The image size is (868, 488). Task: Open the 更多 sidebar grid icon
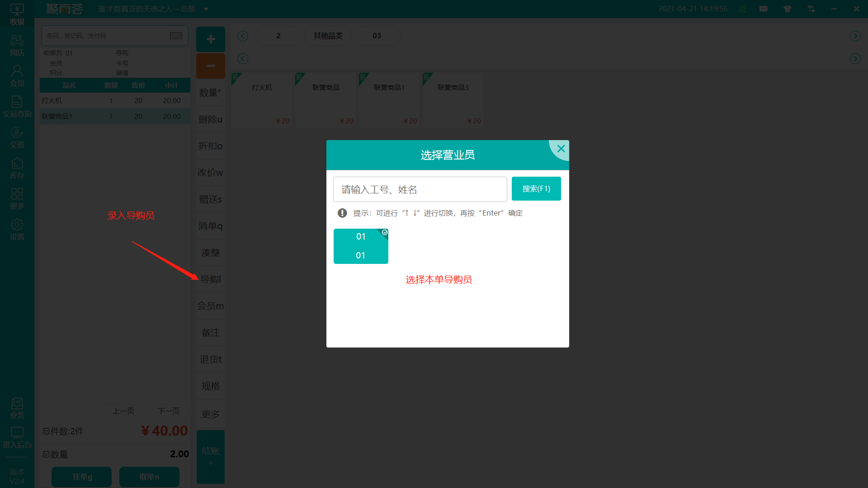click(17, 199)
